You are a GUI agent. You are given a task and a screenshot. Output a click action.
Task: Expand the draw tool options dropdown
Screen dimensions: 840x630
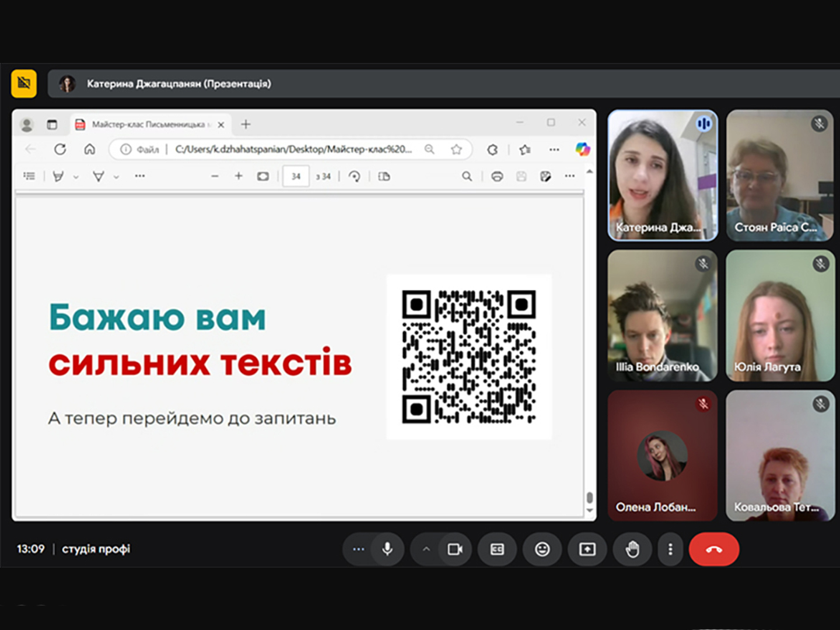pos(116,177)
